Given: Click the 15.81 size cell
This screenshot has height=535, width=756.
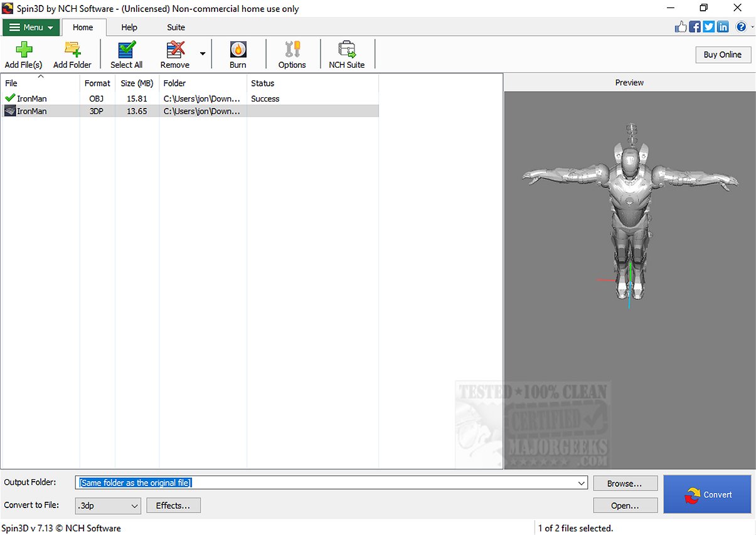Looking at the screenshot, I should (137, 98).
